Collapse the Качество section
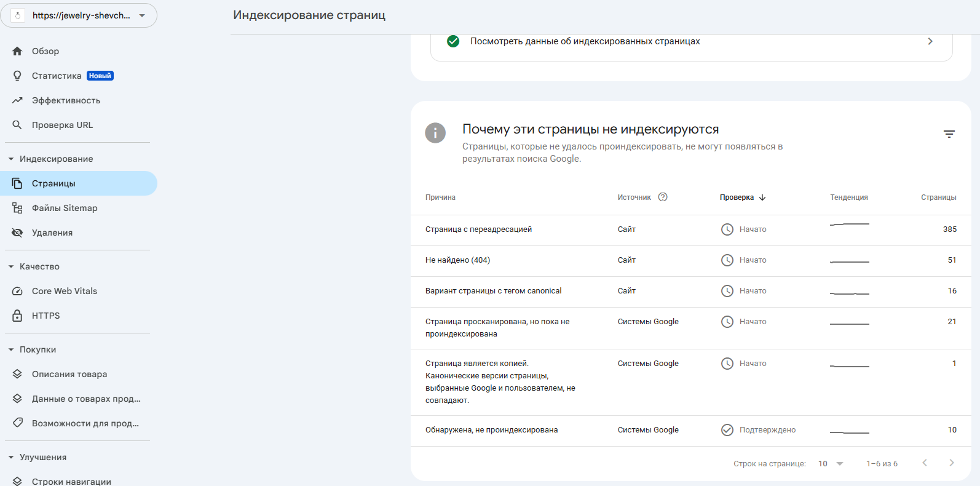The width and height of the screenshot is (980, 486). [11, 266]
